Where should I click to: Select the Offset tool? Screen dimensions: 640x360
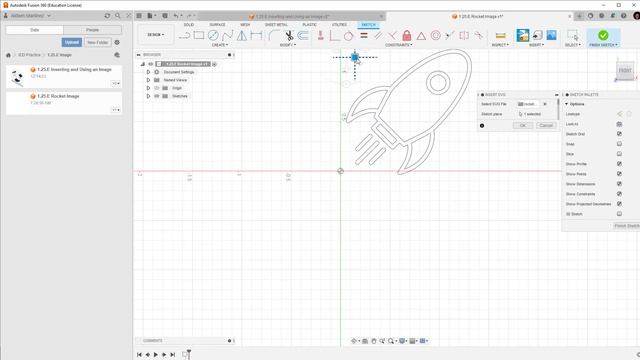[303, 36]
